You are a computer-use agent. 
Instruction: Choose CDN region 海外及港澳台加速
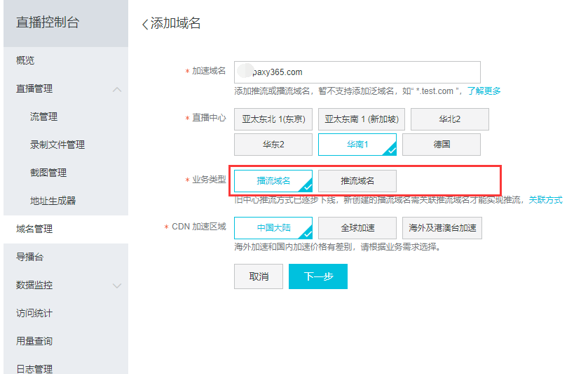pyautogui.click(x=442, y=228)
